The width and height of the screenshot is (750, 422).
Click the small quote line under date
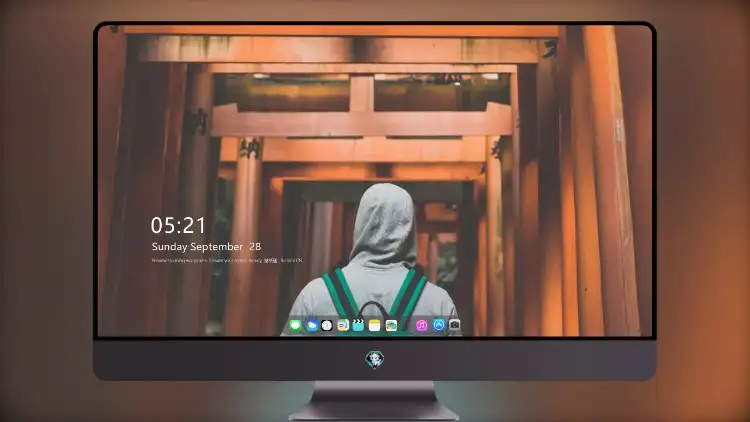coord(227,261)
